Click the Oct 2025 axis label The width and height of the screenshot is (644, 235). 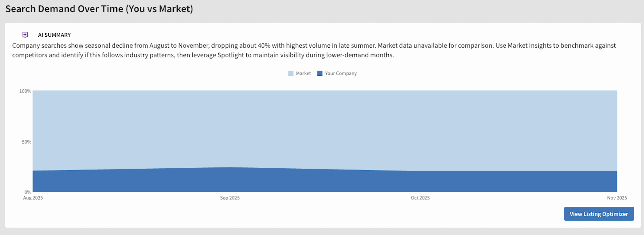point(420,198)
